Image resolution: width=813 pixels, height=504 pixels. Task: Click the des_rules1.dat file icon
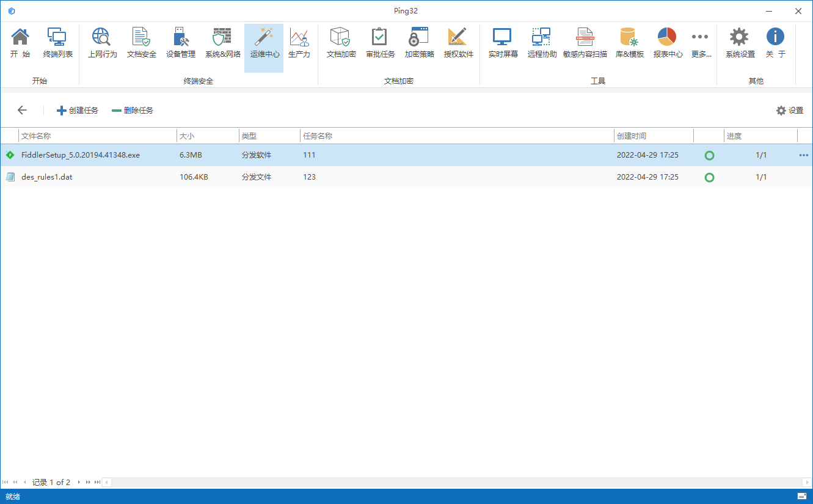pyautogui.click(x=10, y=177)
